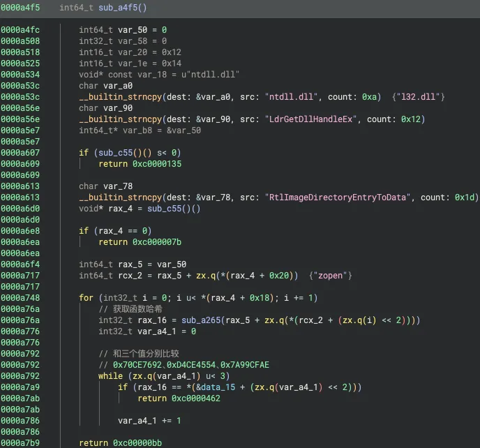Select the 'var_a4_1 += 1' statement

149,421
